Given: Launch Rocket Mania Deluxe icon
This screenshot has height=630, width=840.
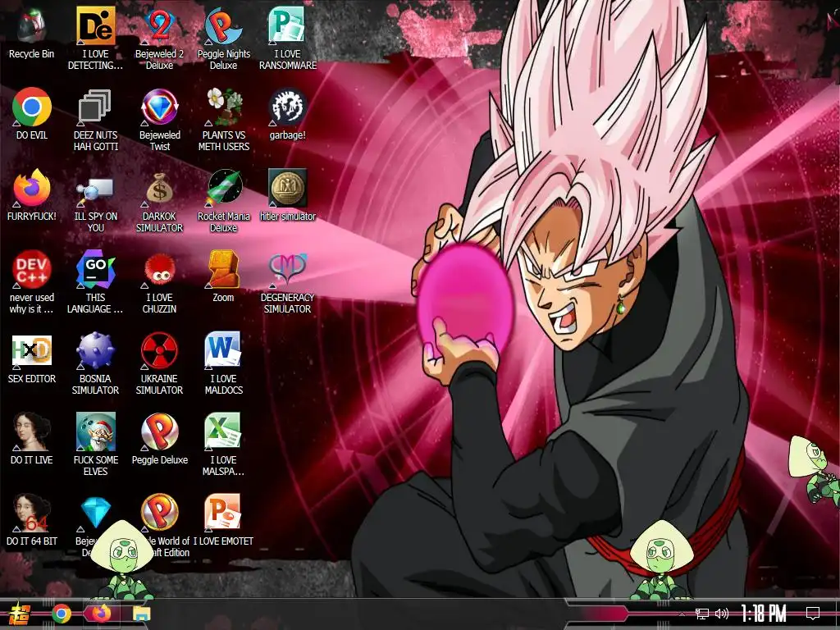Looking at the screenshot, I should (x=223, y=202).
